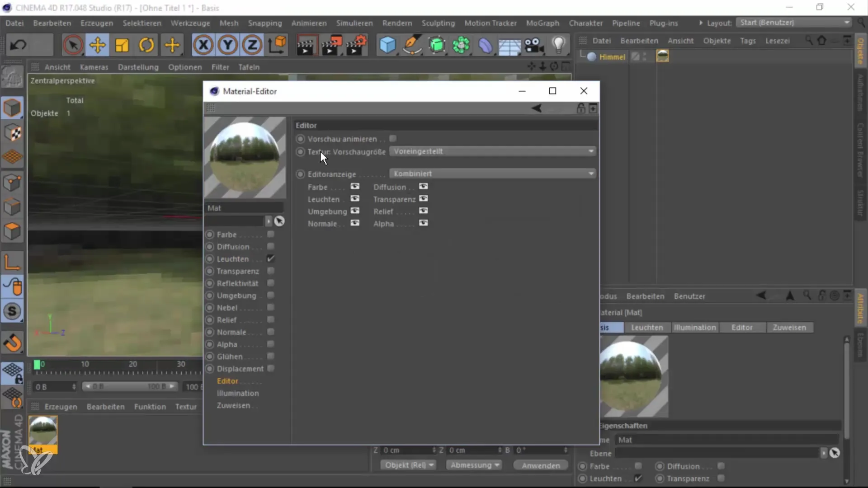Click the sky material tag on Himmel
The width and height of the screenshot is (868, 488).
click(x=662, y=56)
